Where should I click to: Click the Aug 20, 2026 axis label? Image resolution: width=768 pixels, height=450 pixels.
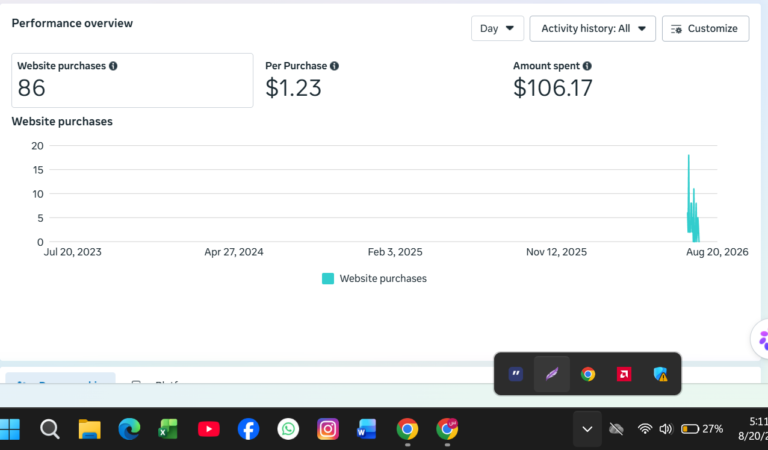pyautogui.click(x=717, y=252)
